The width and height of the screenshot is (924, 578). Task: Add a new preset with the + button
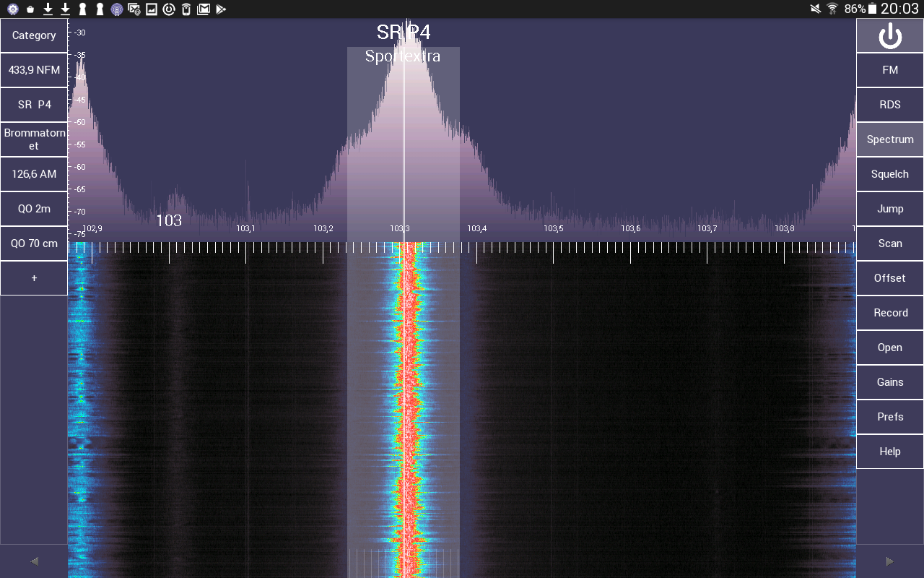(34, 278)
